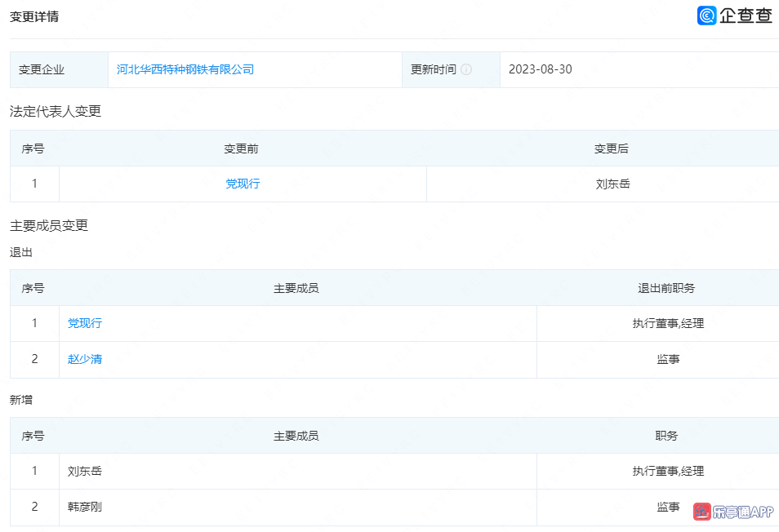Select 赵少清's 监事 position cell
The image size is (779, 532).
667,359
